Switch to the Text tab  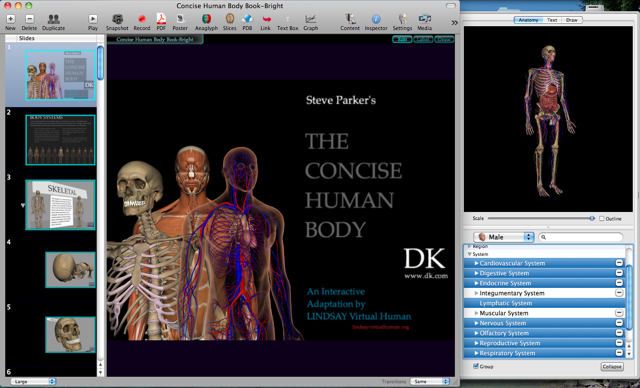(x=552, y=20)
